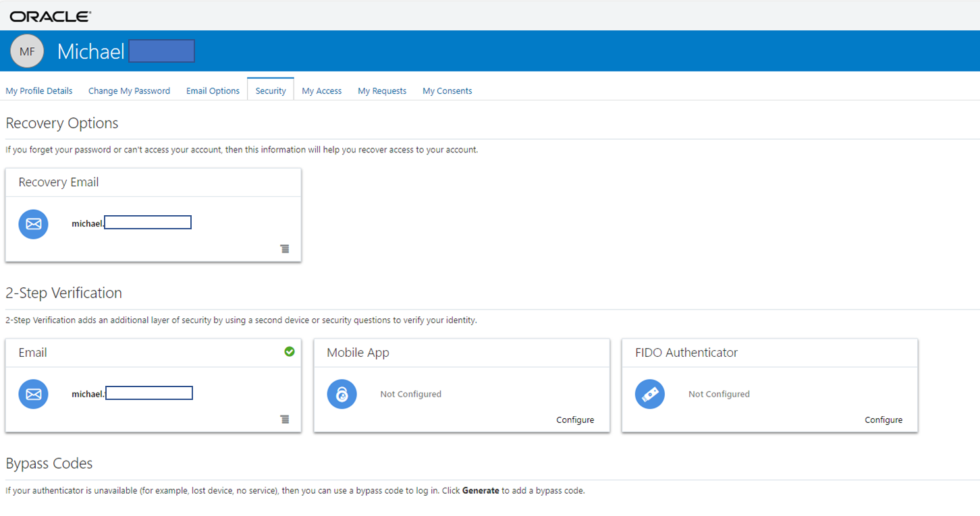Click the Recovery Email envelope icon
Image resolution: width=980 pixels, height=516 pixels.
(33, 224)
